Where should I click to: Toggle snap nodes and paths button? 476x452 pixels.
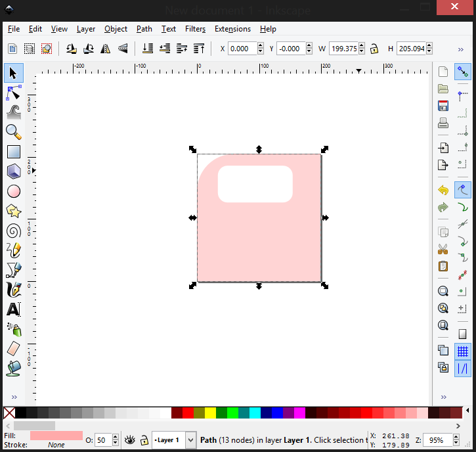[463, 190]
